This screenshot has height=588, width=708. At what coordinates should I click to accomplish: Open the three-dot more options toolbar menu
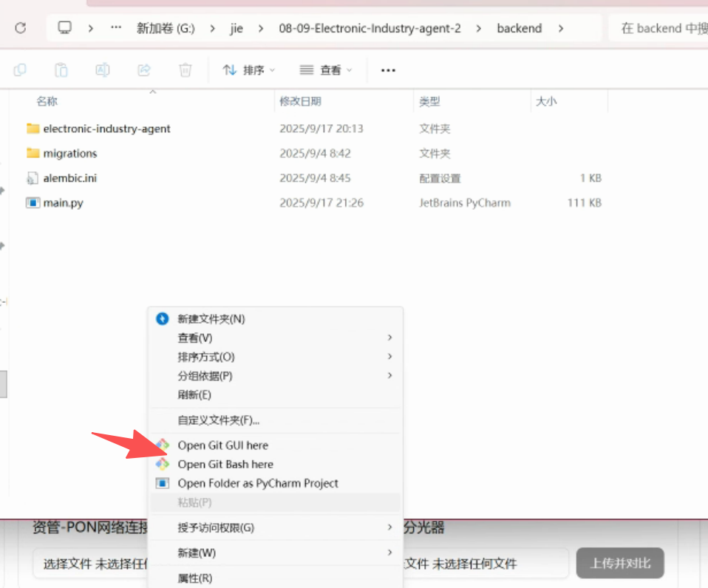(x=388, y=70)
